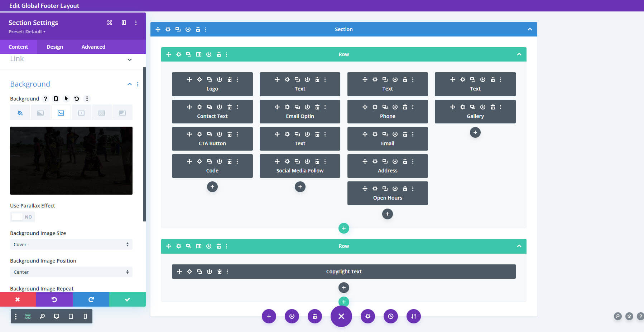Viewport: 644px width, 332px height.
Task: Duplicate the Email Optin module
Action: pyautogui.click(x=297, y=107)
